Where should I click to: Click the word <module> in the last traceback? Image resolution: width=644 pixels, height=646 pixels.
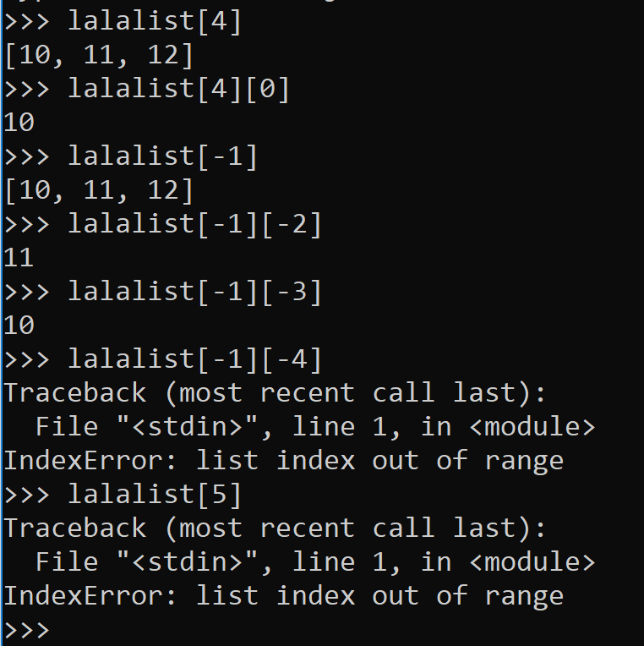pyautogui.click(x=532, y=562)
